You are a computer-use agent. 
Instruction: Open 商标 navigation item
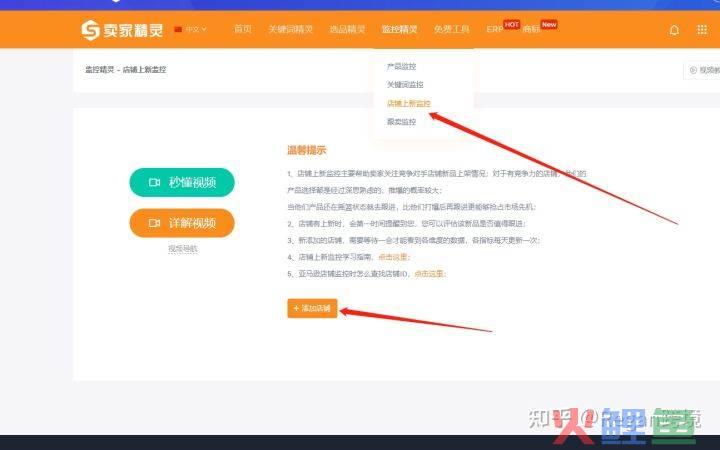point(531,29)
